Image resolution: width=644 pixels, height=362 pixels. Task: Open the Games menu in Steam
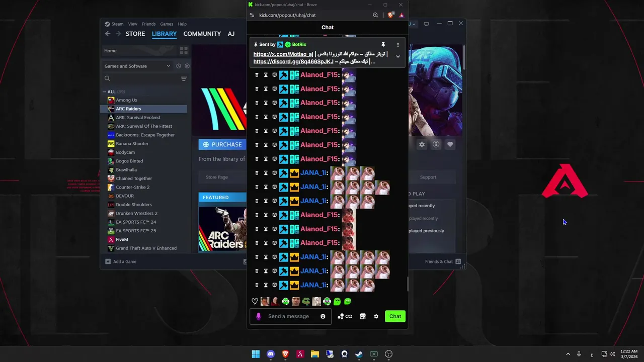tap(167, 24)
